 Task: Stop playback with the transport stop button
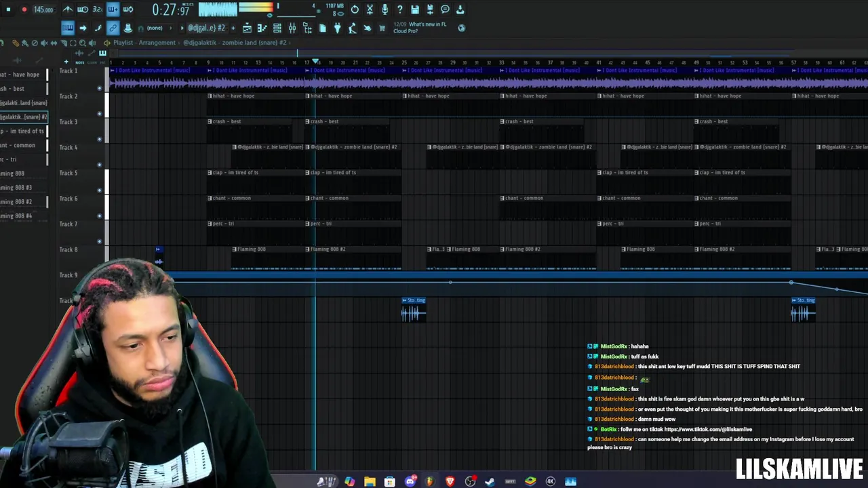click(8, 9)
